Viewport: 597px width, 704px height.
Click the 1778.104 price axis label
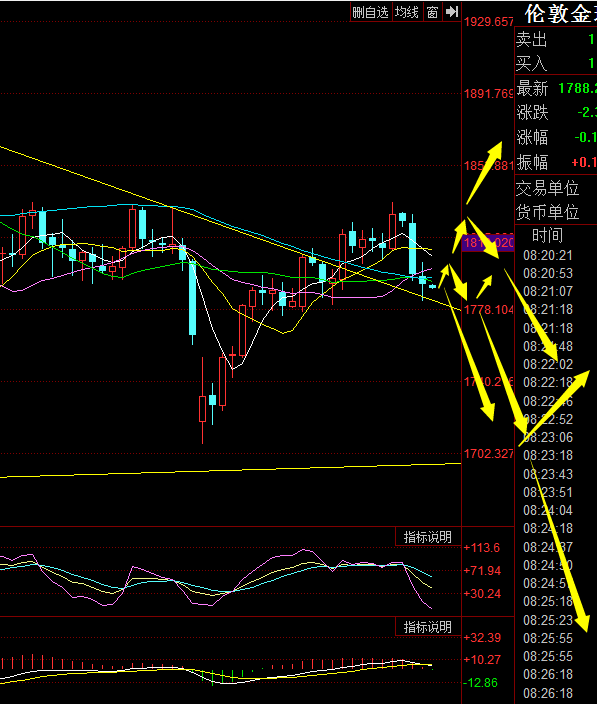pyautogui.click(x=488, y=309)
